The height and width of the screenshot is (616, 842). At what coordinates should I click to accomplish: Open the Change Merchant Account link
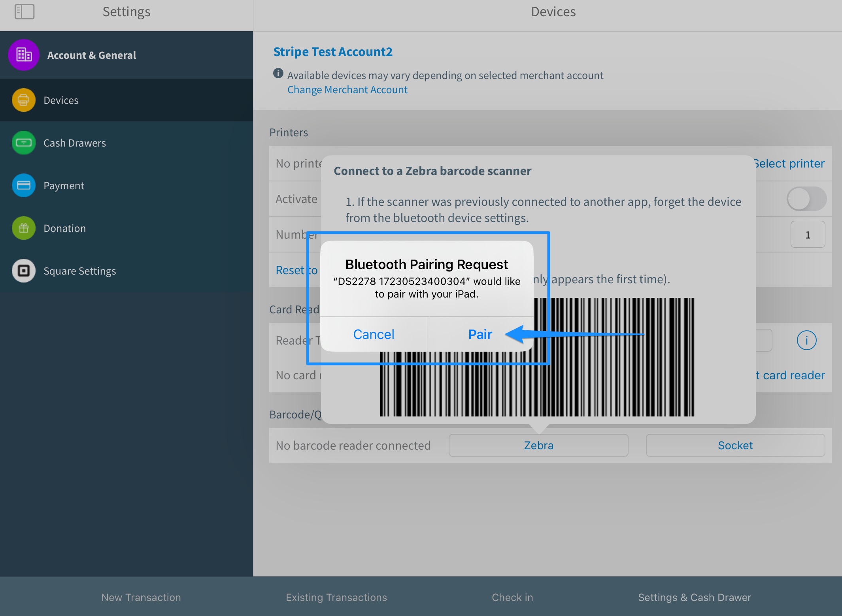click(347, 90)
